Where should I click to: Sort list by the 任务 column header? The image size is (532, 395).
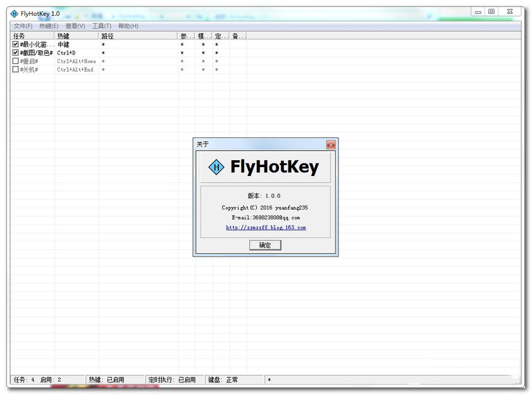pos(32,36)
